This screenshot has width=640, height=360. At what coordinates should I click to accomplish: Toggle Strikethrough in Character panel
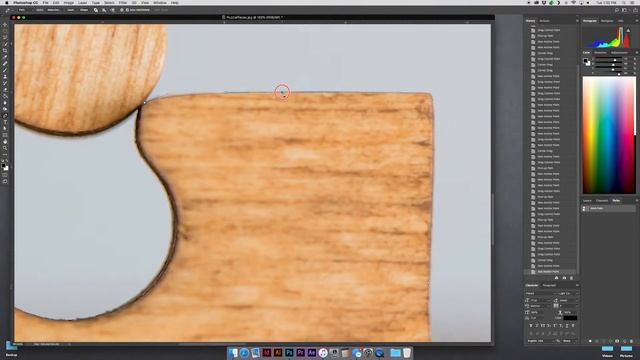tap(573, 326)
